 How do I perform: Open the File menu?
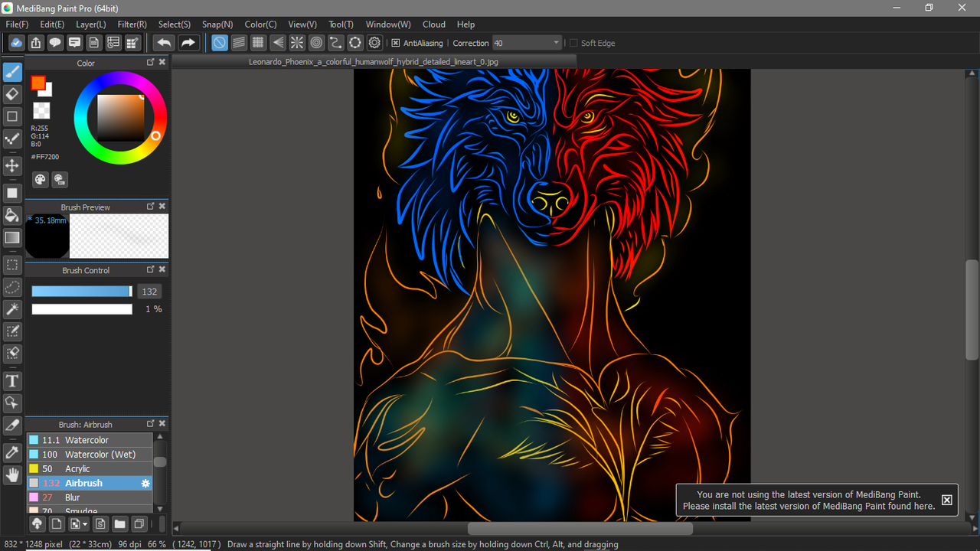pos(17,24)
